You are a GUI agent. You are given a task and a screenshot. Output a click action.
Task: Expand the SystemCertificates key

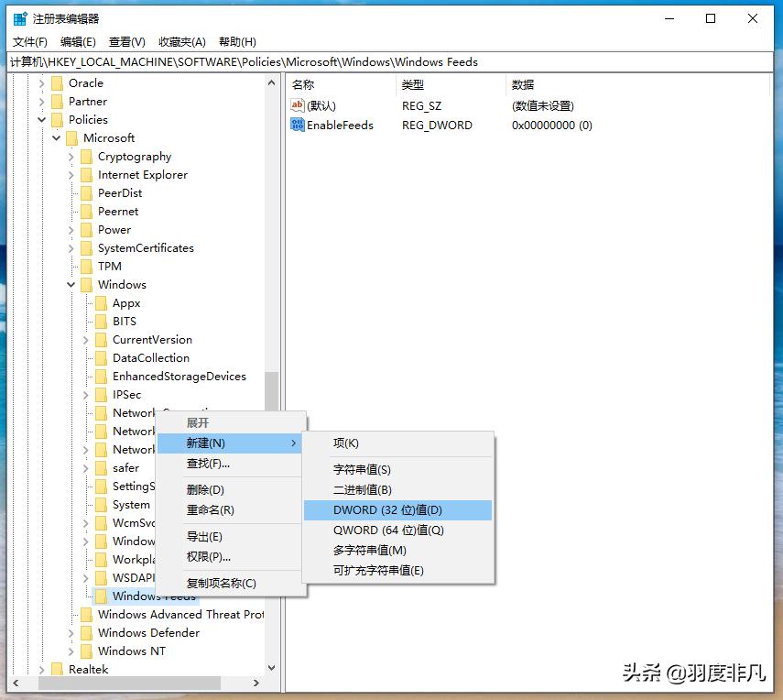(71, 247)
